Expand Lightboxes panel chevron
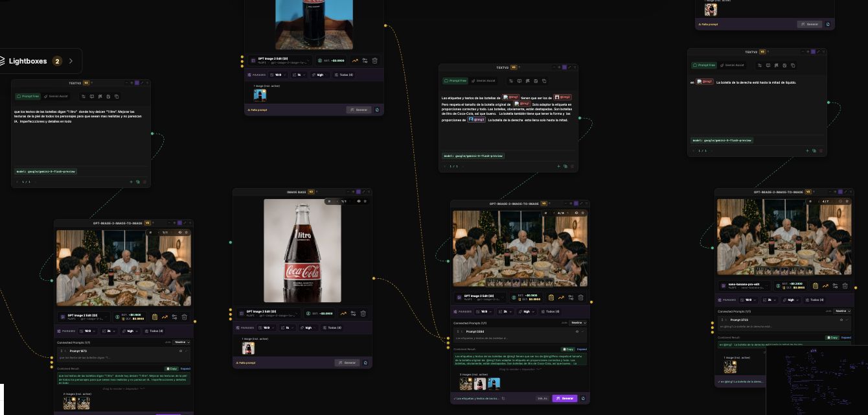This screenshot has height=415, width=868. coord(71,61)
